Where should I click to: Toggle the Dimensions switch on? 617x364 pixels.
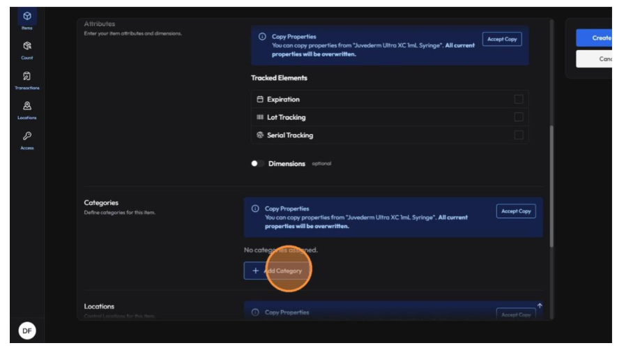coord(257,163)
